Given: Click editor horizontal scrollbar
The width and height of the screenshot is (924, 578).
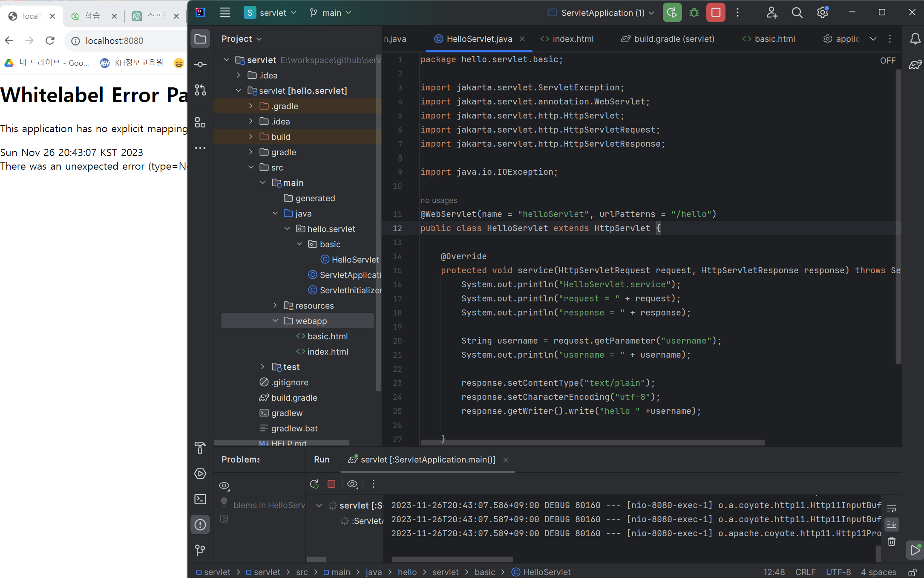Looking at the screenshot, I should pos(593,443).
